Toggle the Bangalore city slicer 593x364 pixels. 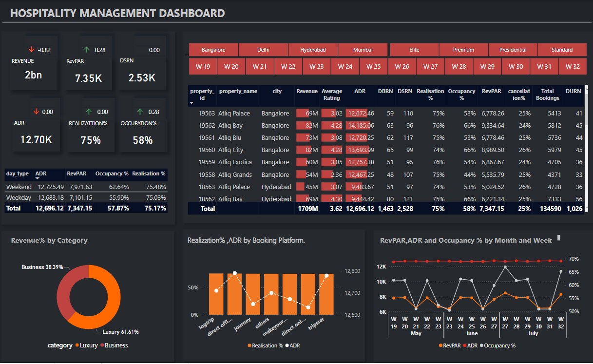point(213,50)
